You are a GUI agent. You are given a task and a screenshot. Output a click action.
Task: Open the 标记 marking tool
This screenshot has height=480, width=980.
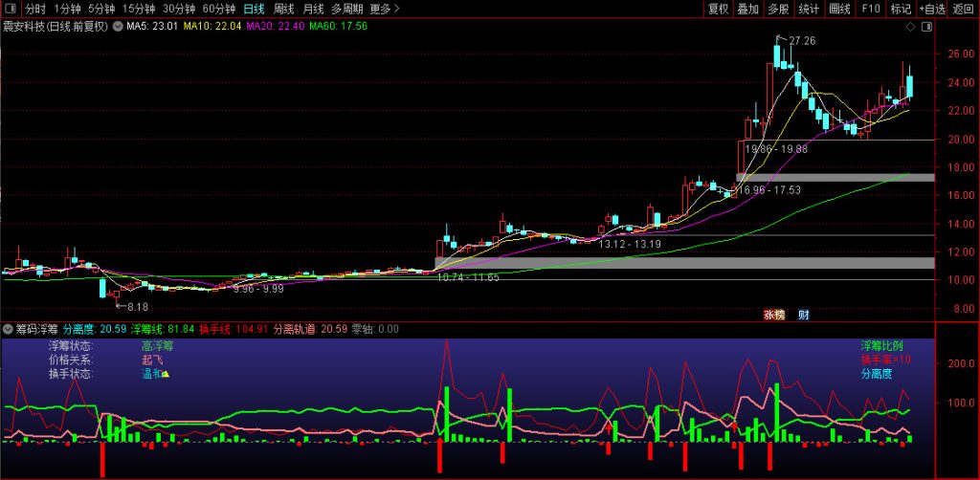[901, 9]
